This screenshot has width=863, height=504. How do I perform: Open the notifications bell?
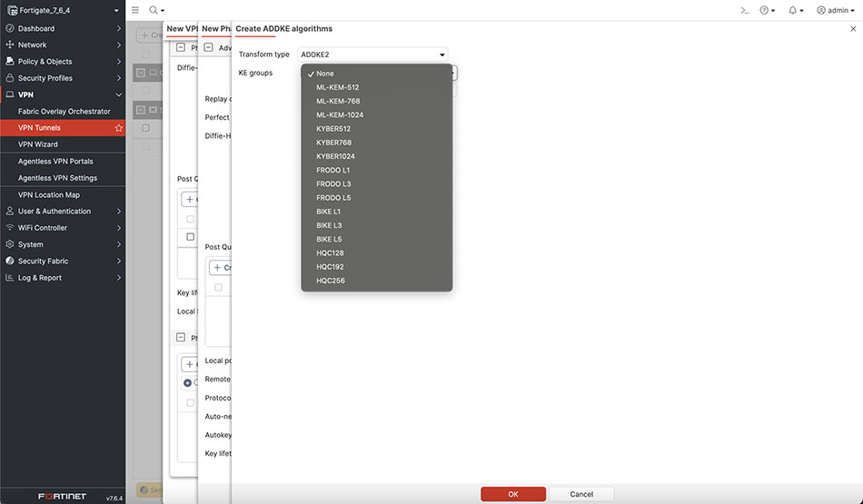point(793,10)
